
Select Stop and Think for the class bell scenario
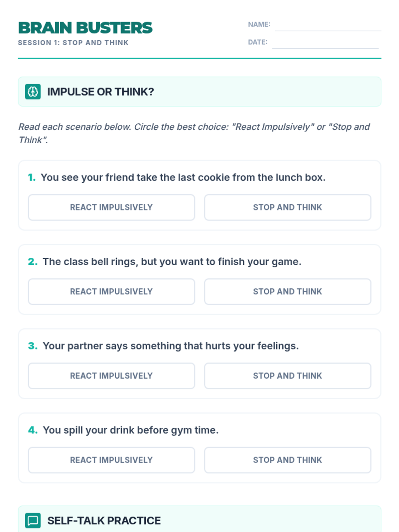[x=288, y=292]
